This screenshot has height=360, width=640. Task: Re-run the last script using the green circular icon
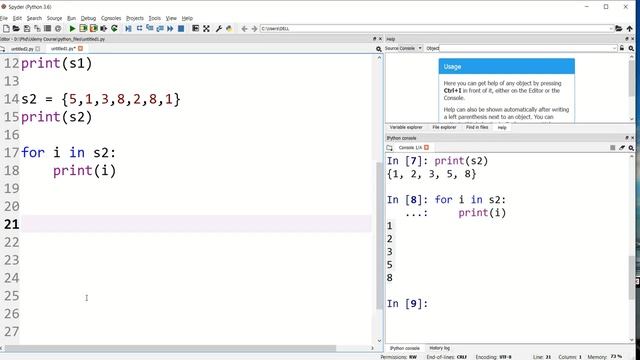point(114,29)
